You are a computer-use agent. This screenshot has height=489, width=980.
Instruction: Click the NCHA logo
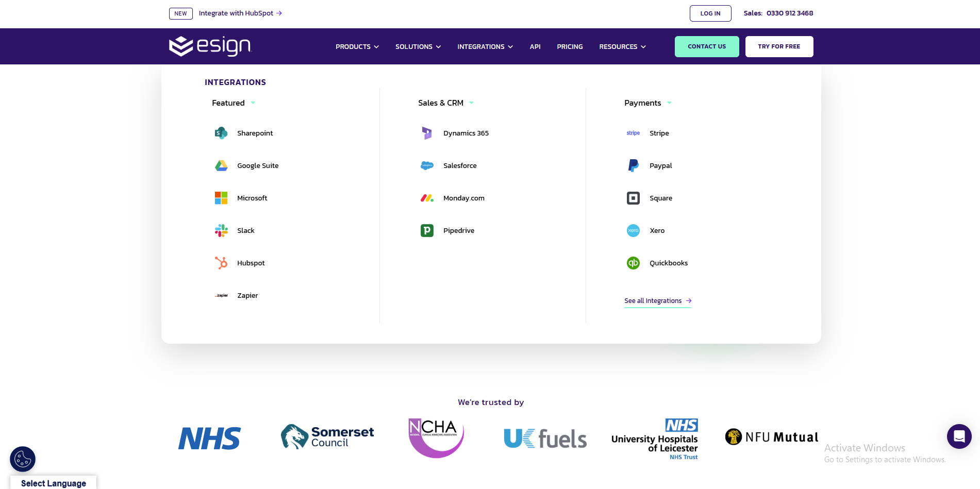(x=436, y=437)
